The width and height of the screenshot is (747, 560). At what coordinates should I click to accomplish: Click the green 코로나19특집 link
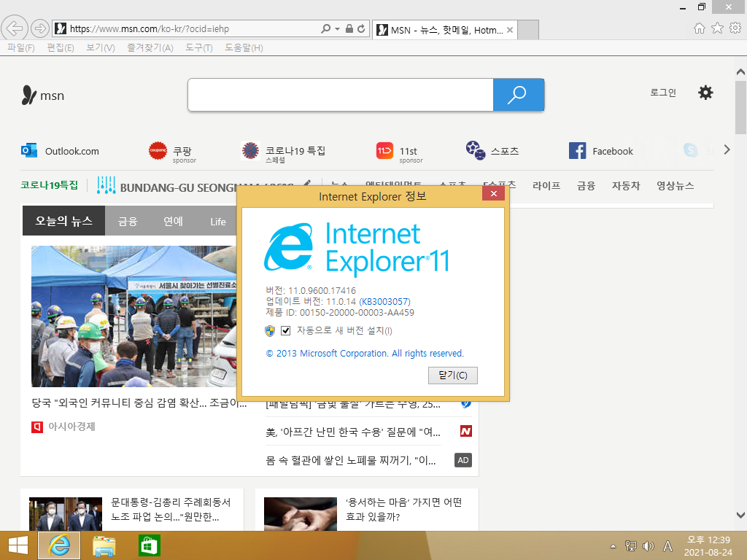click(x=49, y=184)
